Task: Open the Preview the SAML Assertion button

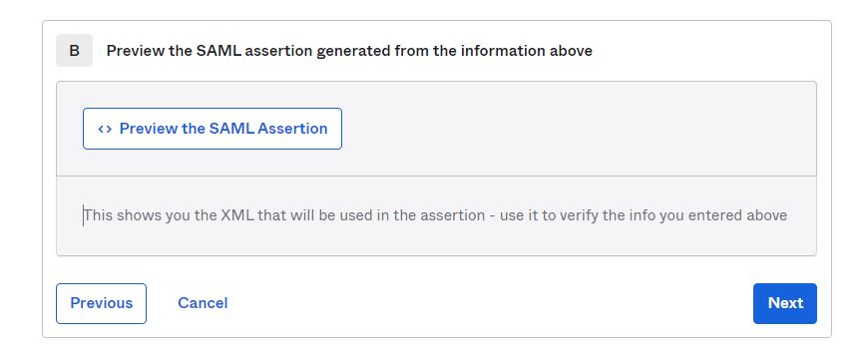Action: coord(213,129)
